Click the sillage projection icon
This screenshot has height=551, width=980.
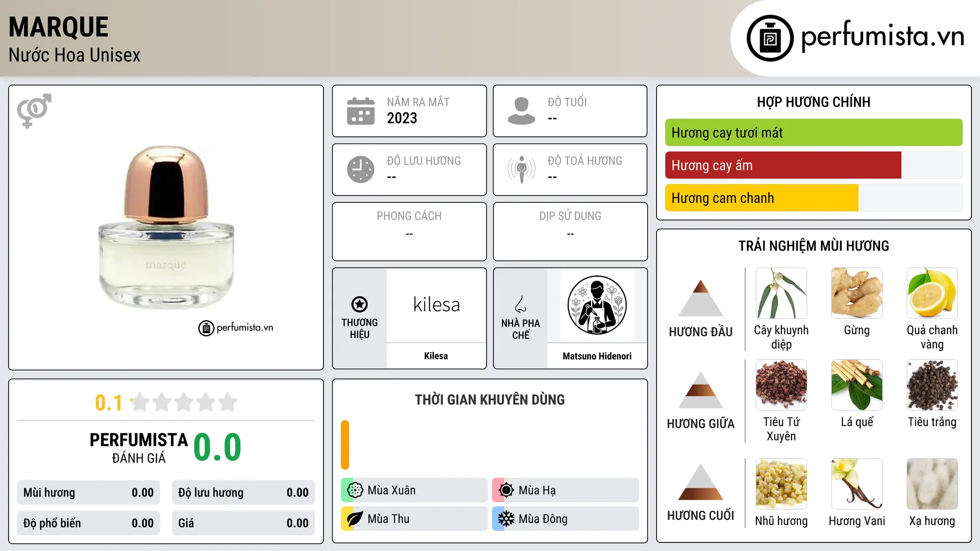[x=521, y=169]
